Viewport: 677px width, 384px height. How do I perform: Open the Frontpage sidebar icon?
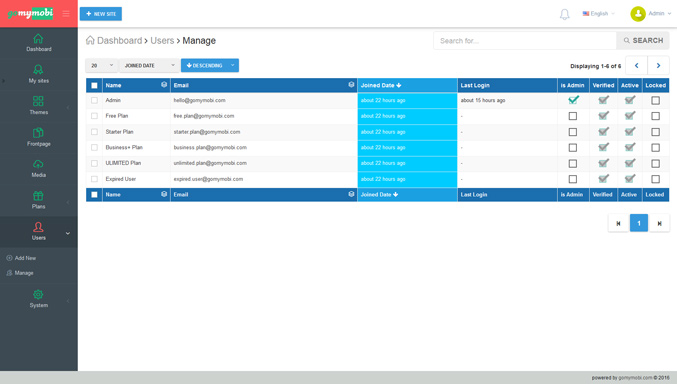coord(38,133)
